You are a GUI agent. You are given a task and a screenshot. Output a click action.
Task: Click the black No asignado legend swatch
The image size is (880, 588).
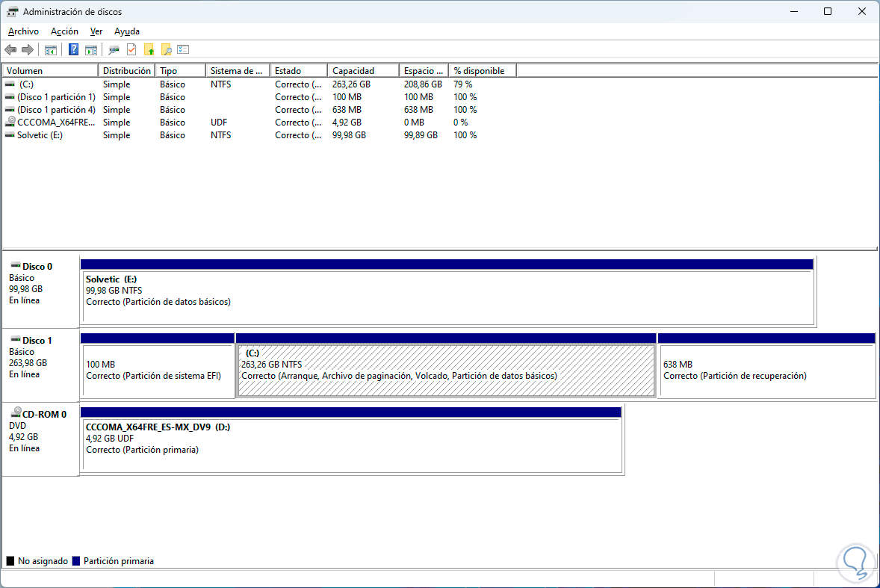(x=10, y=561)
